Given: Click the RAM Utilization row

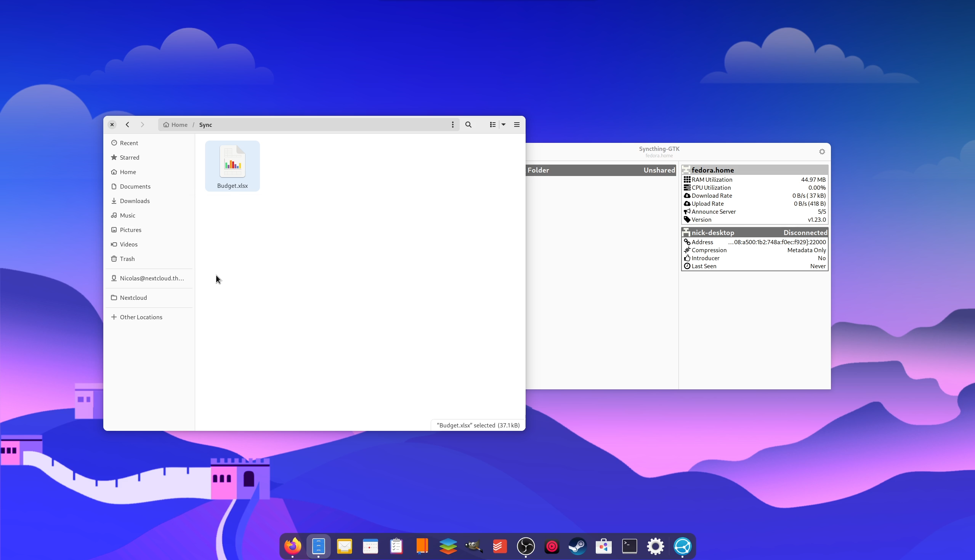Looking at the screenshot, I should tap(755, 179).
